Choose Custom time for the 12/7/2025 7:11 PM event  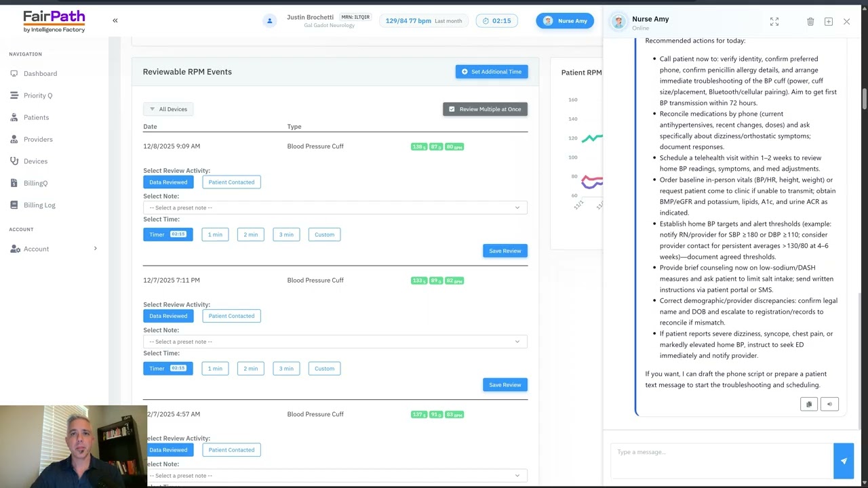pyautogui.click(x=324, y=369)
